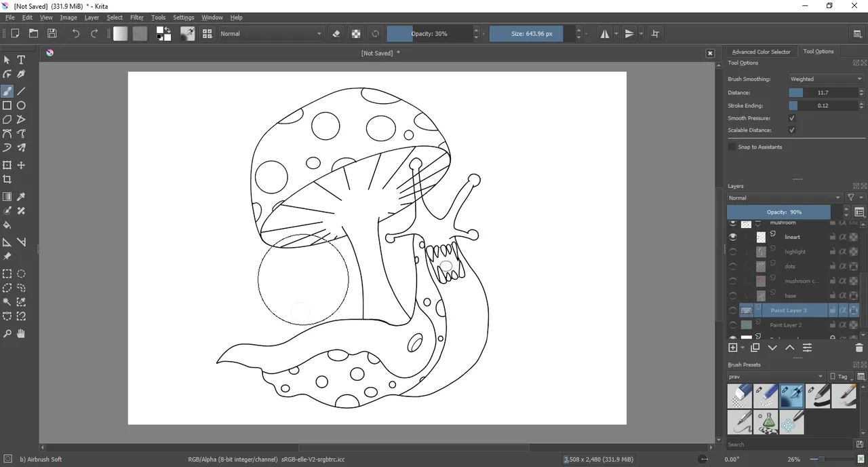Open the layer blending mode dropdown

pyautogui.click(x=784, y=198)
